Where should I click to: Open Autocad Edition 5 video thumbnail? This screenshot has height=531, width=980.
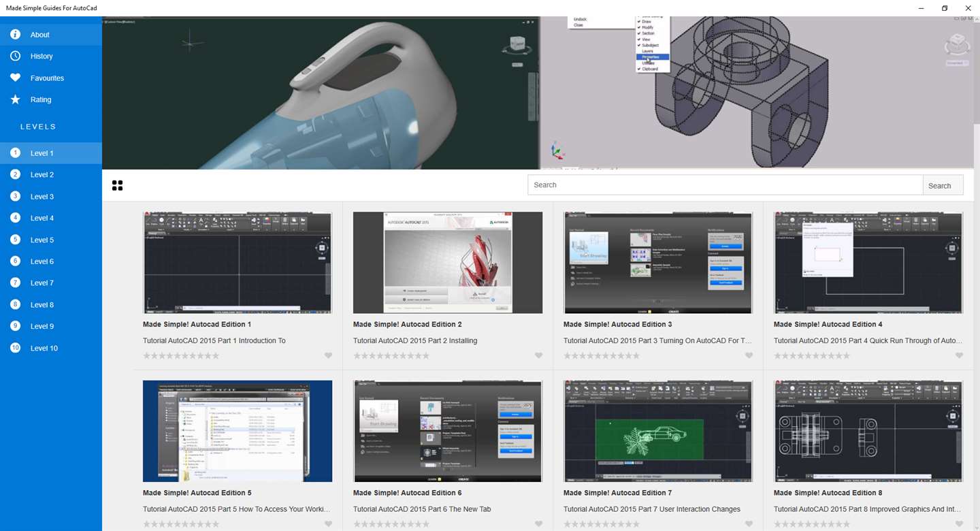click(238, 431)
